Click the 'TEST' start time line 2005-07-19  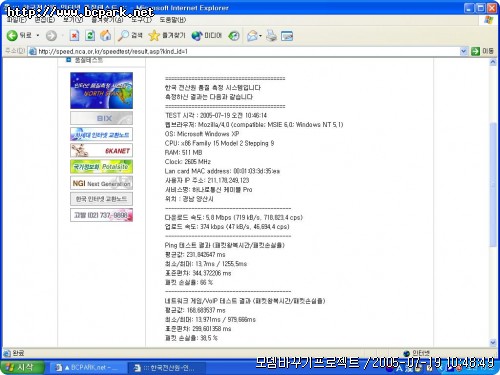(x=216, y=115)
